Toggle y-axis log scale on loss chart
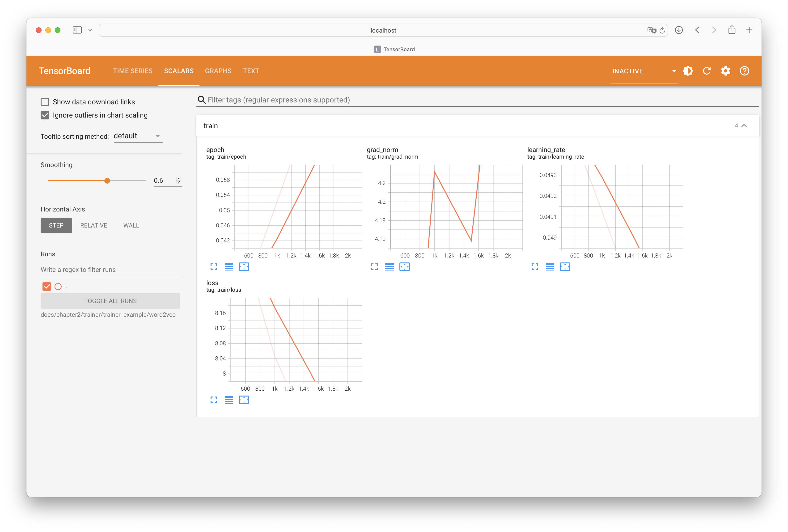788x532 pixels. (x=229, y=400)
